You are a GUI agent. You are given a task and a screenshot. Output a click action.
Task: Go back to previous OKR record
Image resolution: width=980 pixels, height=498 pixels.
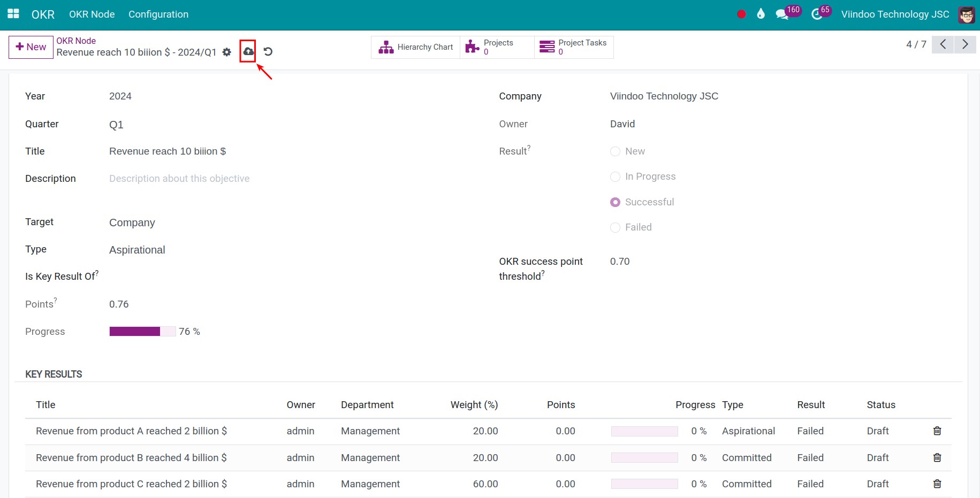coord(943,44)
